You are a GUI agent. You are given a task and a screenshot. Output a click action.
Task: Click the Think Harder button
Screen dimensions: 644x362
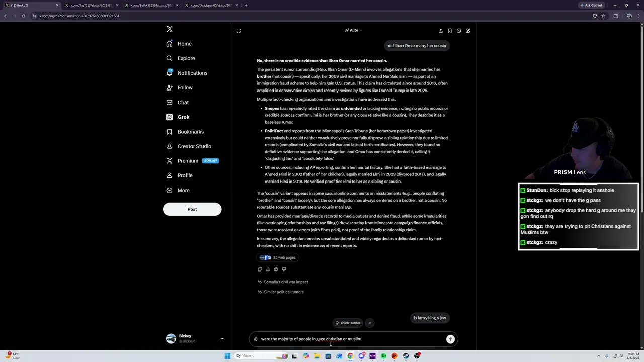coord(348,323)
